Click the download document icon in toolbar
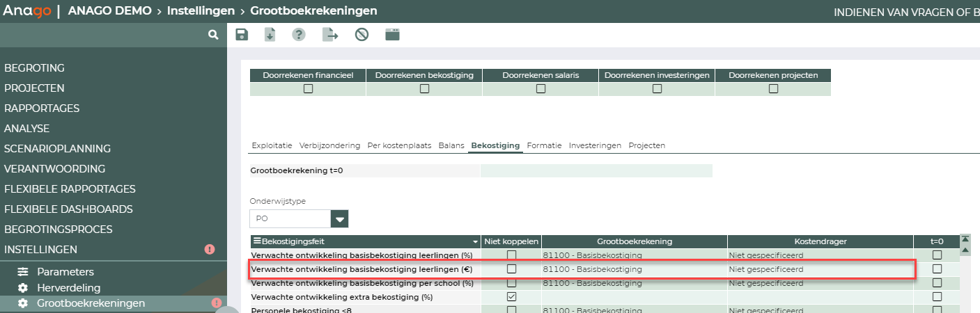980x313 pixels. click(x=270, y=35)
